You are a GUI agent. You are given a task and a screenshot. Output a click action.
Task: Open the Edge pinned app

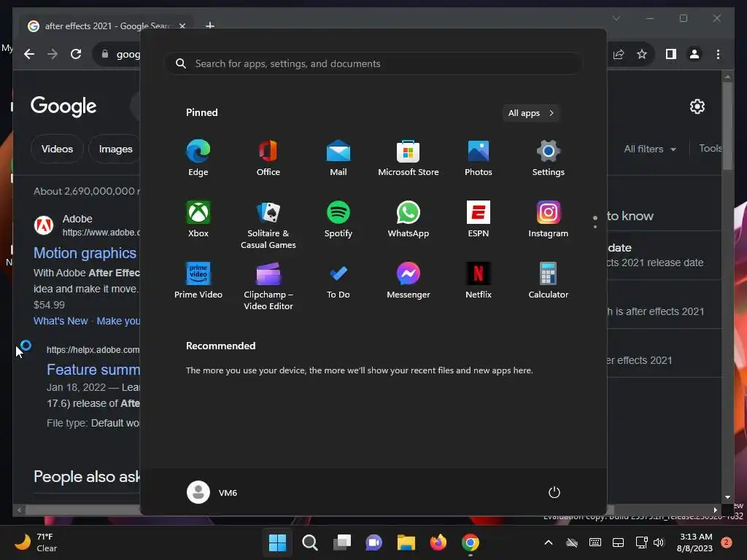point(198,157)
